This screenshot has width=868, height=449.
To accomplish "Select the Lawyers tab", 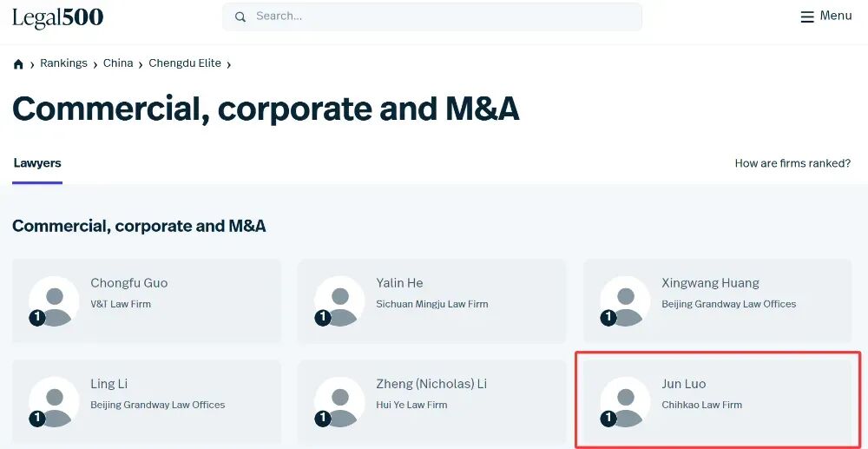I will pos(37,163).
